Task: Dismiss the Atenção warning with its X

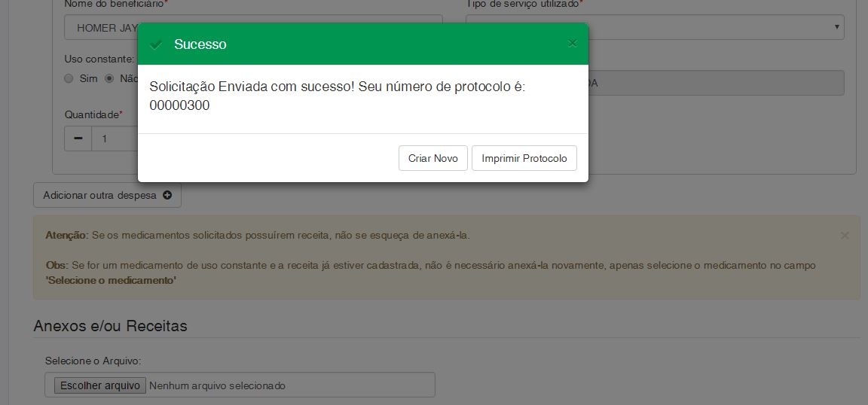Action: (x=844, y=236)
